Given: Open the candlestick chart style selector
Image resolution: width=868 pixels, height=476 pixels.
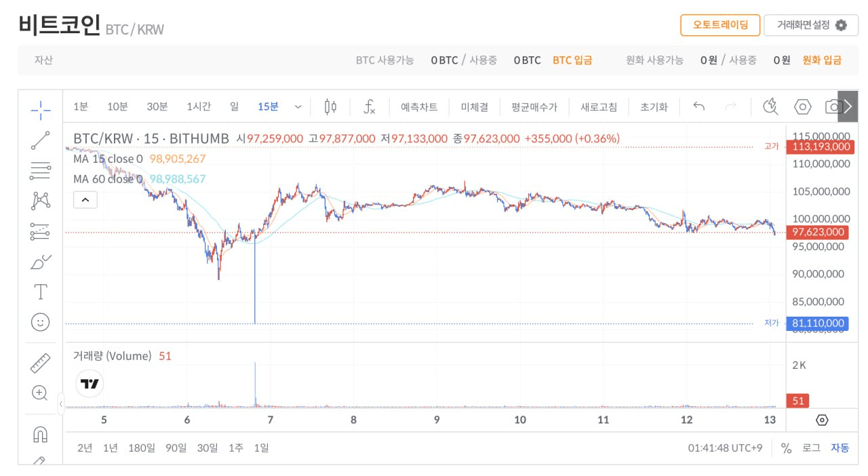Looking at the screenshot, I should 330,106.
